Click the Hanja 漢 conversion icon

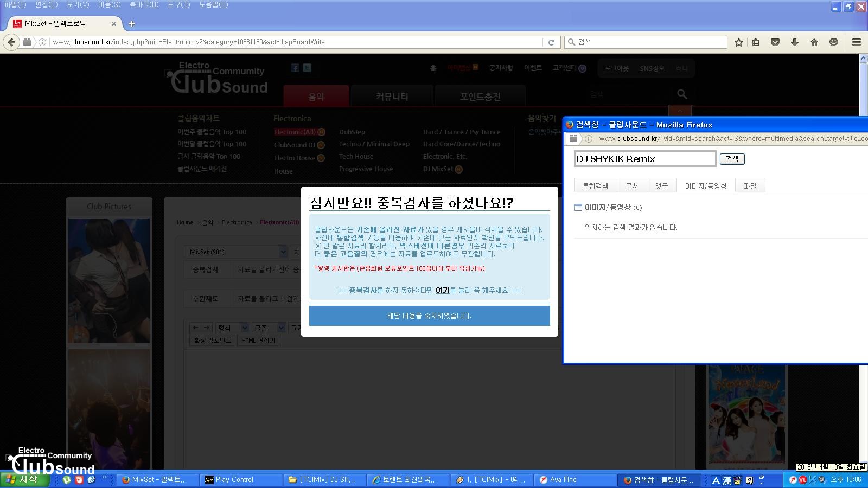pyautogui.click(x=726, y=480)
